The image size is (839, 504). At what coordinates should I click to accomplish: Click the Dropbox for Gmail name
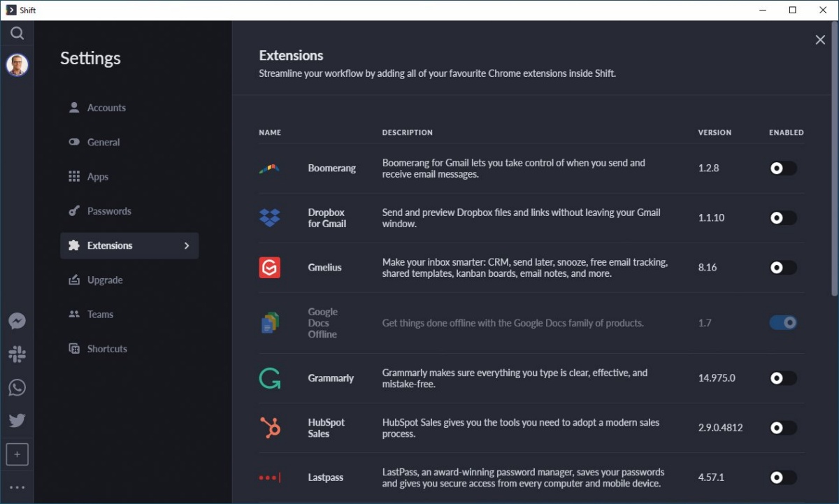[327, 218]
